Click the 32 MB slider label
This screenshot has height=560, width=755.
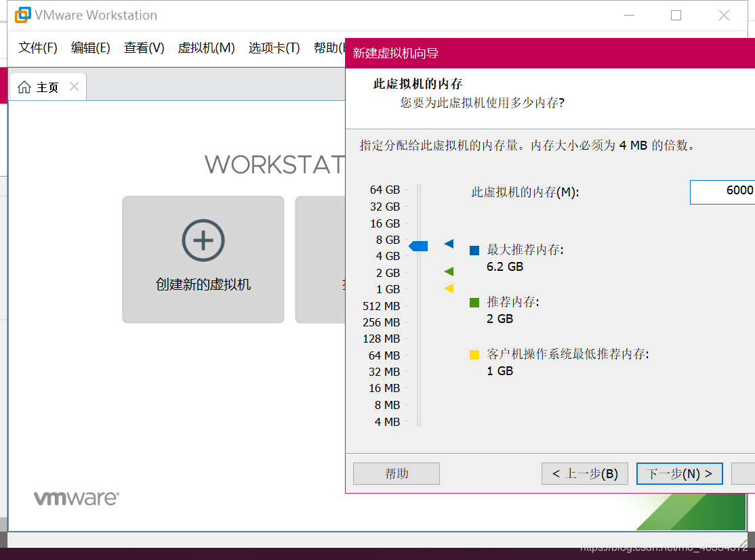tap(384, 372)
